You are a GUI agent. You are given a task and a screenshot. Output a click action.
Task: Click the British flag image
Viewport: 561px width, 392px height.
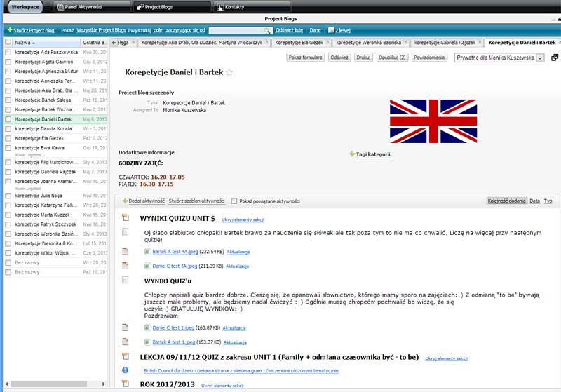click(x=433, y=121)
